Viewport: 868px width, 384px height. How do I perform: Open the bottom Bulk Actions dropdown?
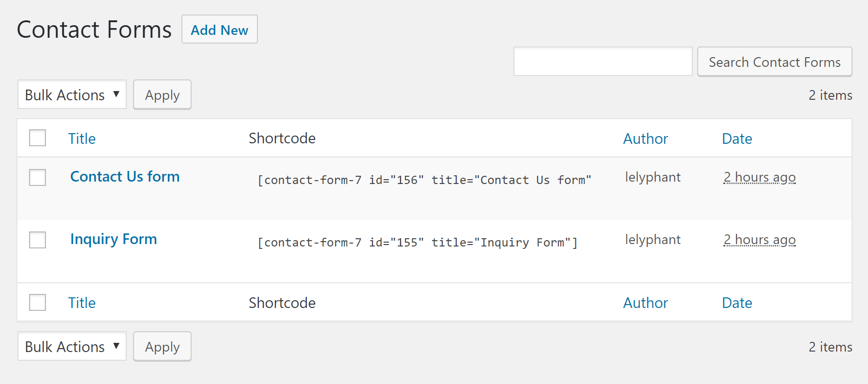[72, 346]
